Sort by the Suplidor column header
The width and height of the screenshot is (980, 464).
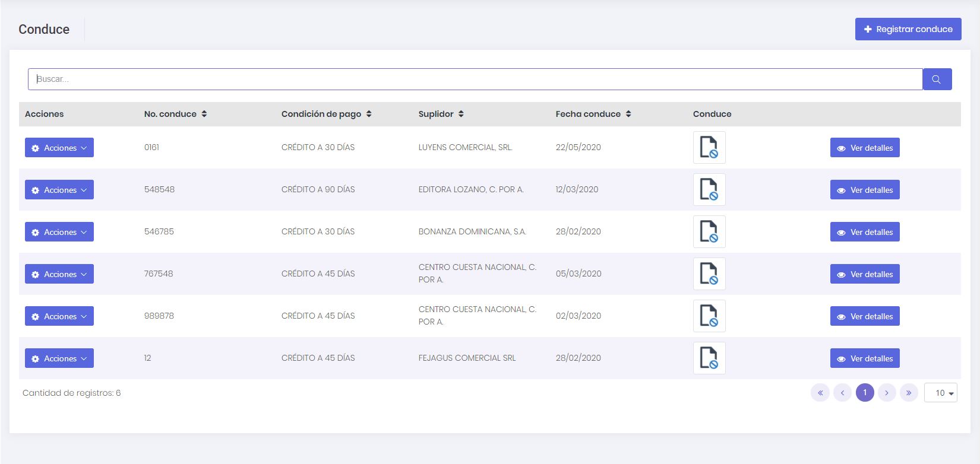(x=460, y=114)
